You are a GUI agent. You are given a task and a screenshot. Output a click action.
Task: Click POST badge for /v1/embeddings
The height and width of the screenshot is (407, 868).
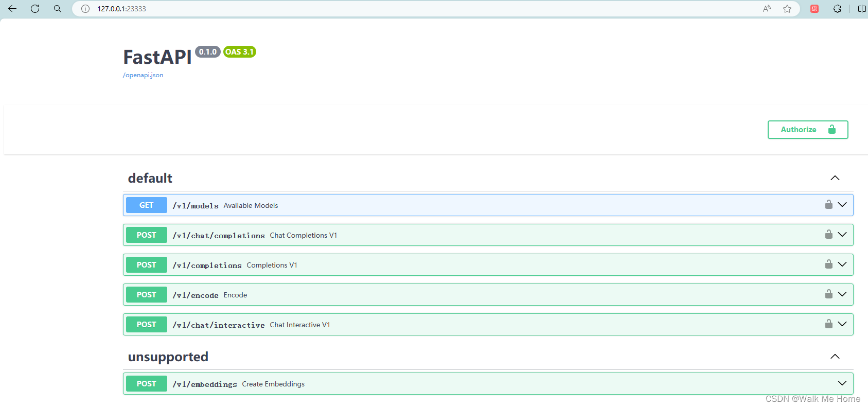click(147, 384)
